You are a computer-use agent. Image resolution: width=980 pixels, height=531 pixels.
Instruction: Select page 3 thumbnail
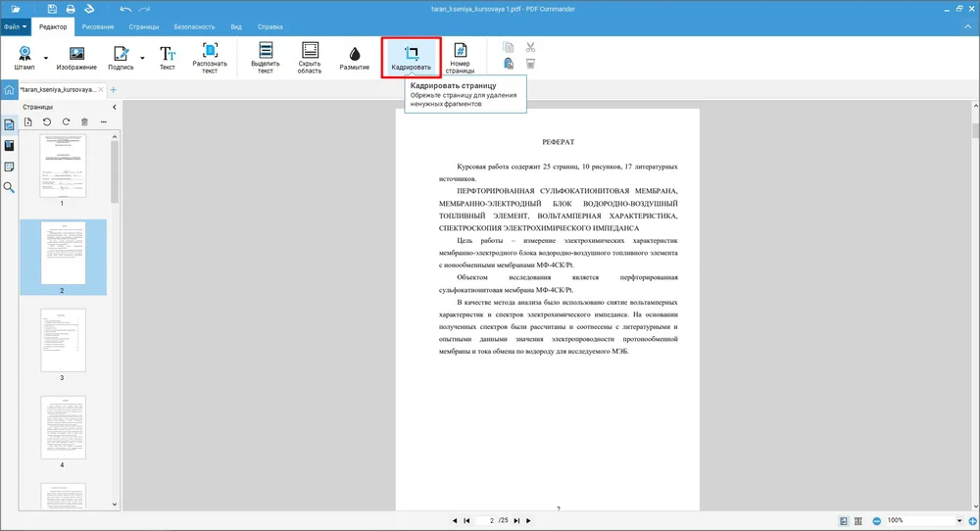coord(63,341)
